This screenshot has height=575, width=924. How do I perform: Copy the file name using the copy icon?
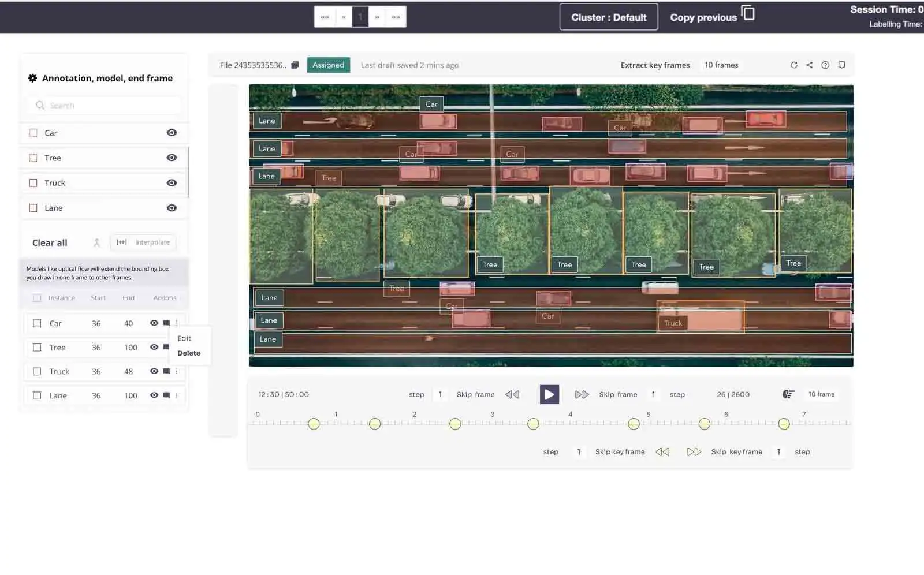295,65
